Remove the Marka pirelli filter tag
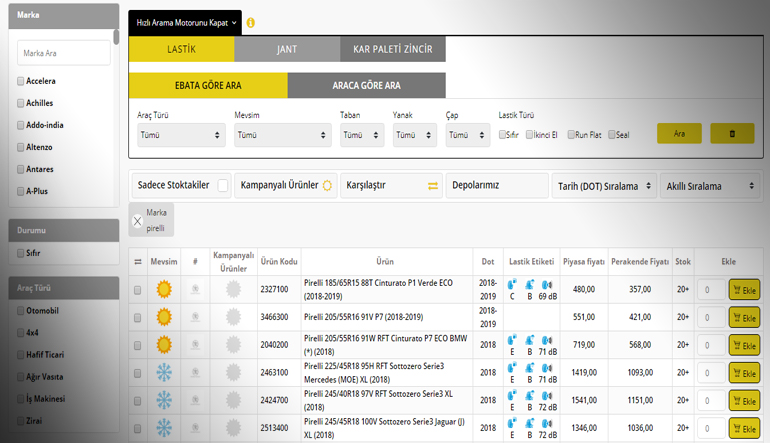Screen dimensions: 770x443 click(x=138, y=221)
